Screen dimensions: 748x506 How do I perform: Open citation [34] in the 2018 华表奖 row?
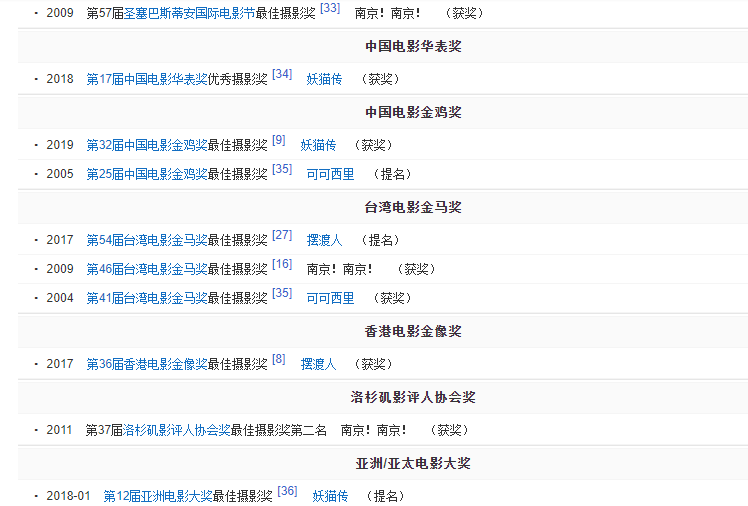tap(282, 74)
